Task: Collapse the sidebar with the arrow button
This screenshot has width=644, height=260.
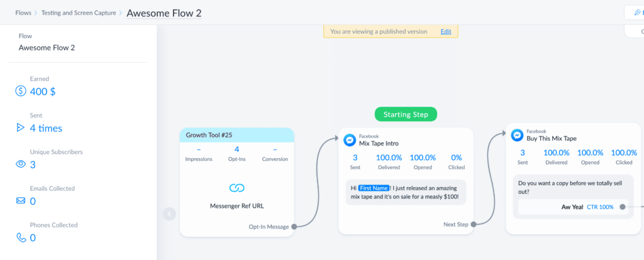Action: (169, 214)
